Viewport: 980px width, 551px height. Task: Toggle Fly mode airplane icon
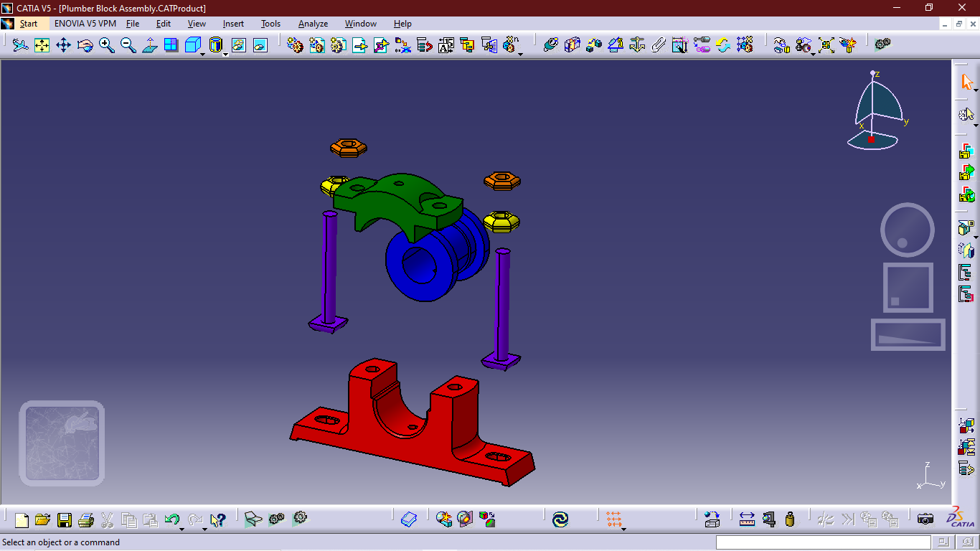click(x=21, y=45)
